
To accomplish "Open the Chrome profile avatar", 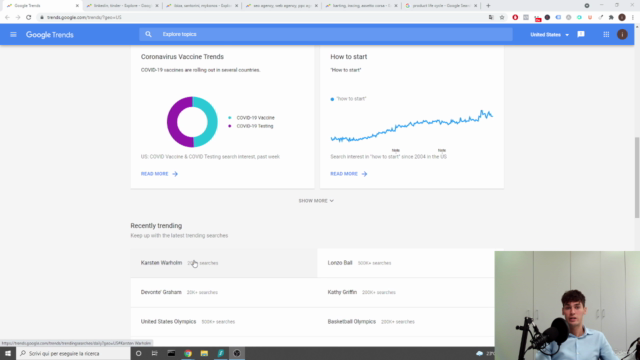I will click(x=622, y=18).
